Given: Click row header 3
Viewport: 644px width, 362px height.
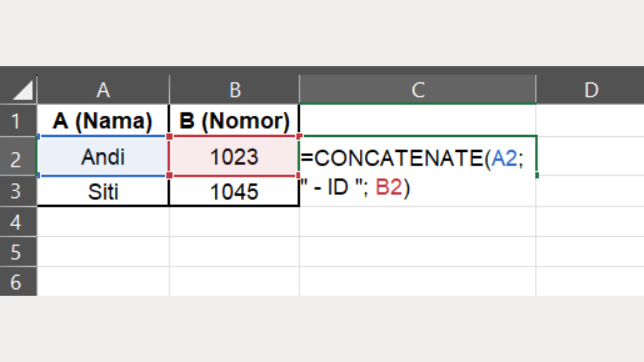Looking at the screenshot, I should 19,191.
